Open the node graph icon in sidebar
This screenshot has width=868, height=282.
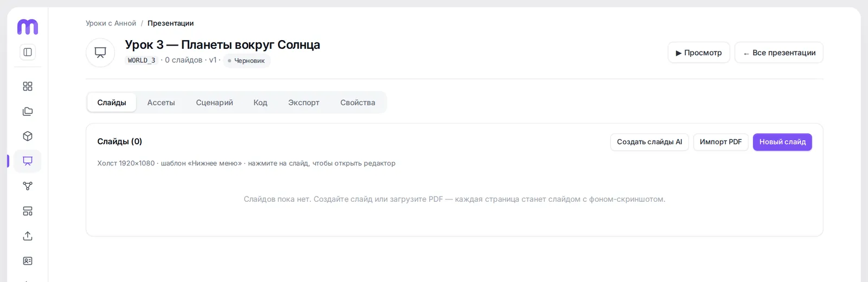click(x=28, y=186)
